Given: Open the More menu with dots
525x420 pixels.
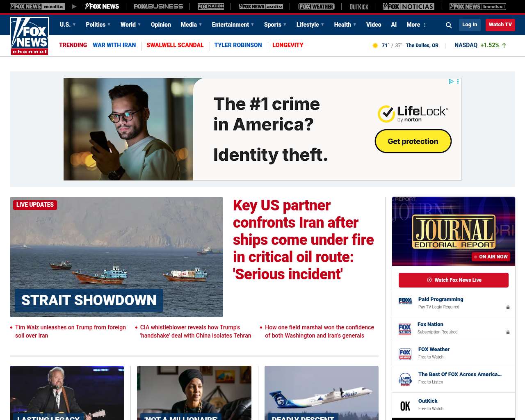Looking at the screenshot, I should pos(416,25).
